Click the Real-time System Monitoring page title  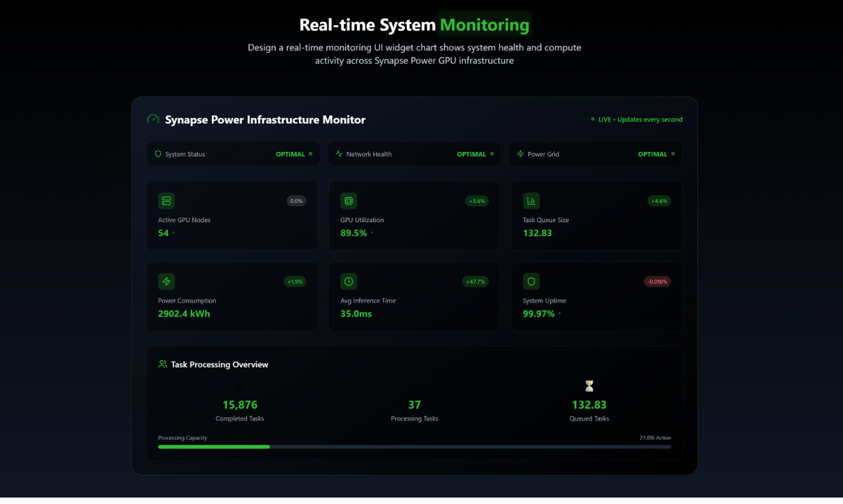414,25
